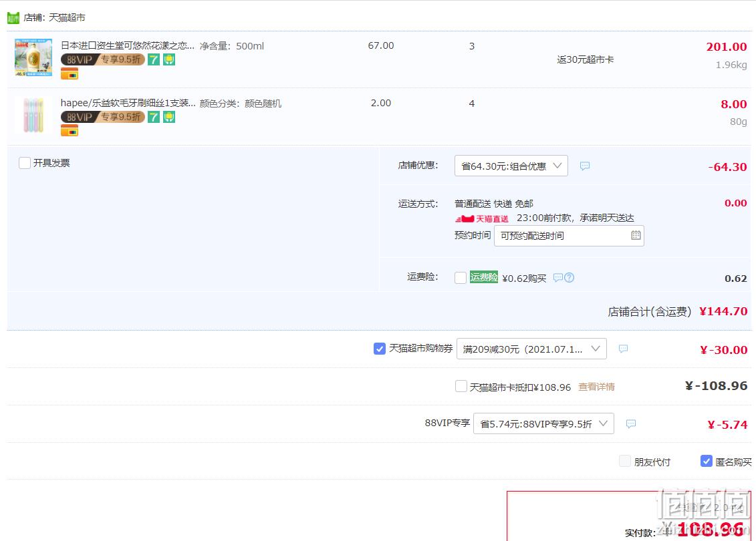Click the 88VIP badge on hapee toothbrush row
Image resolution: width=756 pixels, height=541 pixels.
(x=103, y=117)
